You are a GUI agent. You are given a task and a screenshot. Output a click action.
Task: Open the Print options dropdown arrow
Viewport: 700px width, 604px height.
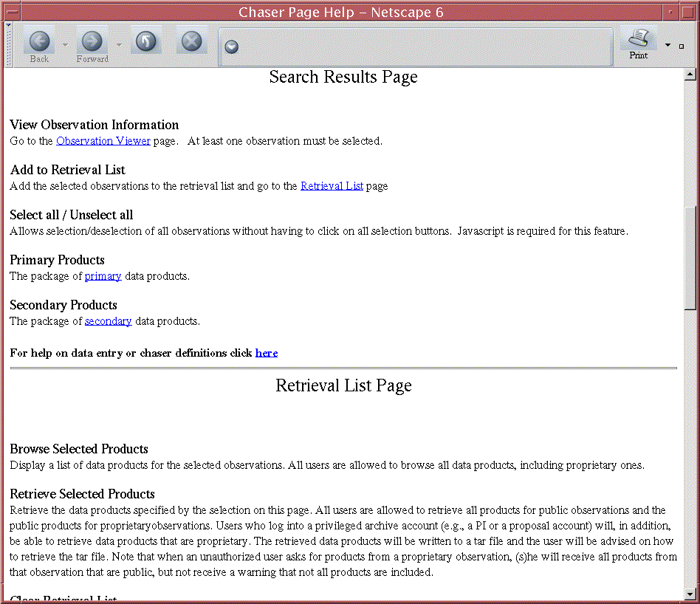tap(668, 45)
